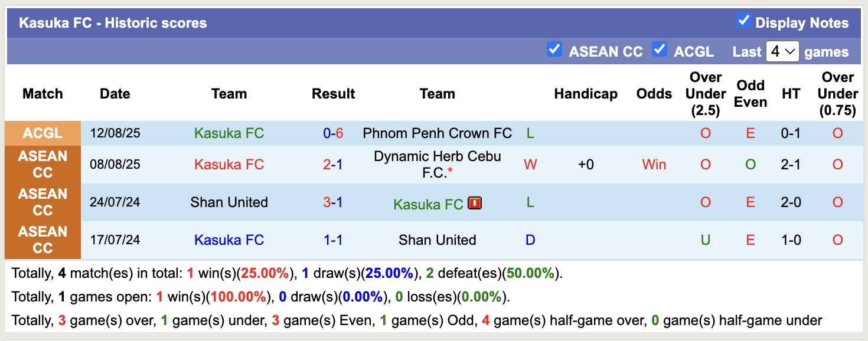Image resolution: width=868 pixels, height=341 pixels.
Task: Click the ASEAN CC badge on the 24/07/24 row
Action: pyautogui.click(x=42, y=202)
